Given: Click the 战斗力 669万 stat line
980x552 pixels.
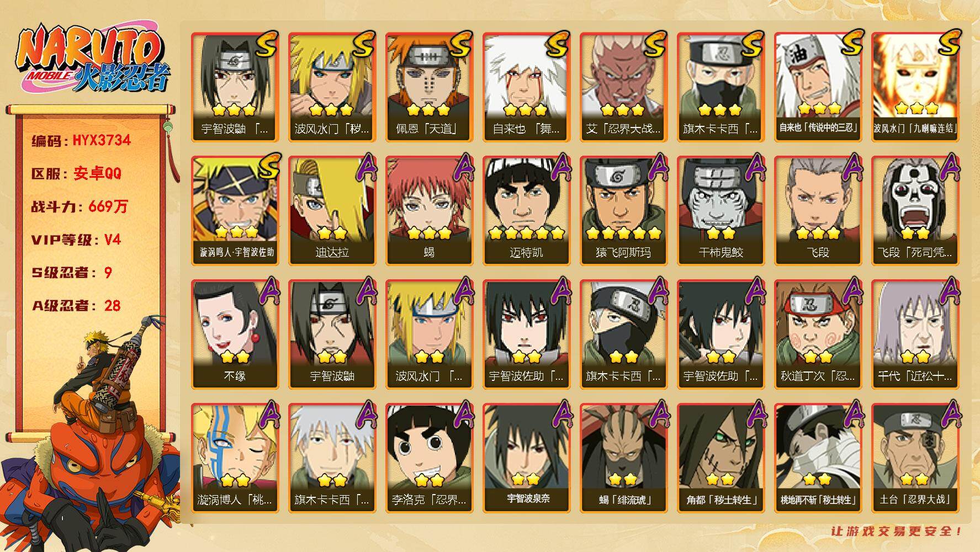Looking at the screenshot, I should [x=80, y=206].
